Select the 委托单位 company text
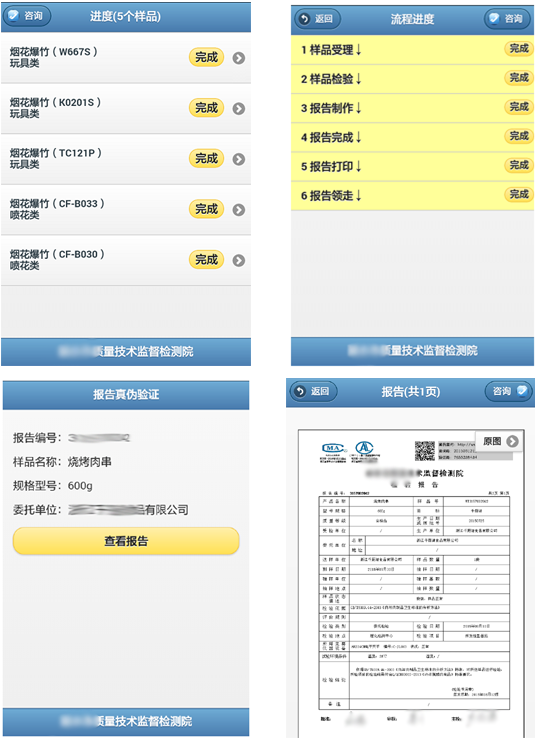This screenshot has height=739, width=535. tap(100, 510)
